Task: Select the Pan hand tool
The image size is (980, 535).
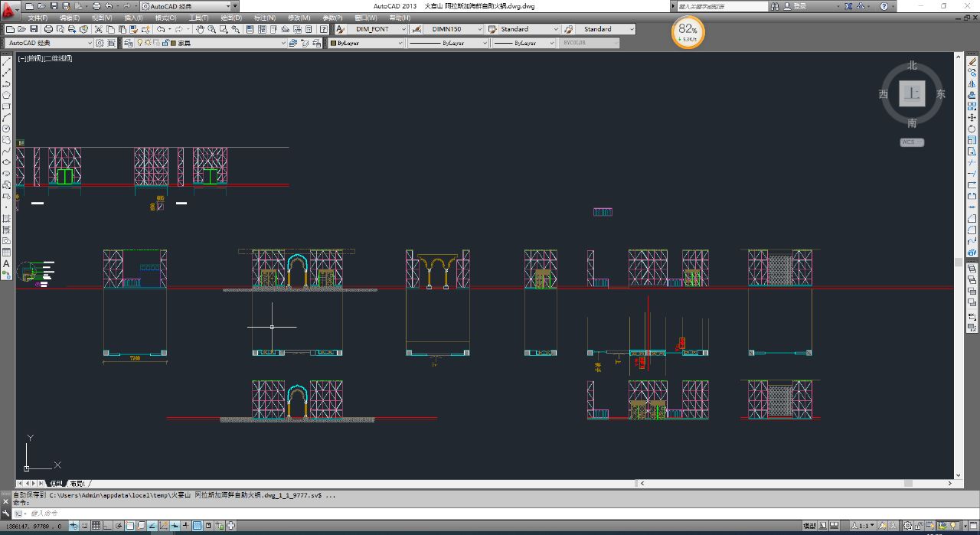Action: (x=201, y=29)
